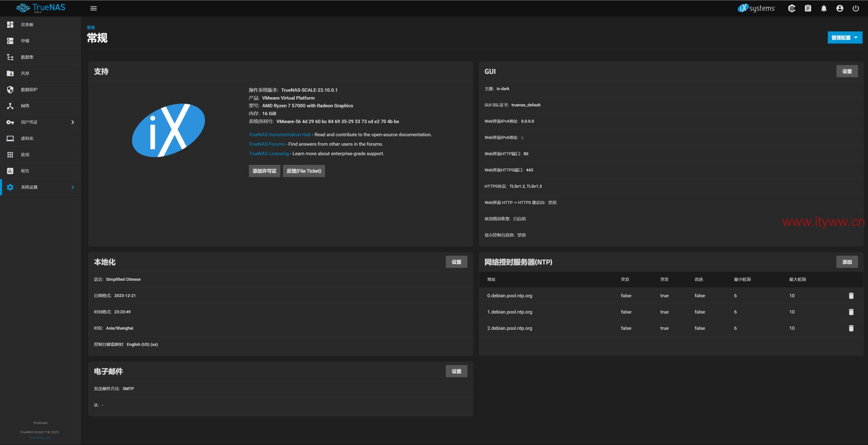Click the 2.debian.pool.ntp.org address
868x445 pixels.
510,328
